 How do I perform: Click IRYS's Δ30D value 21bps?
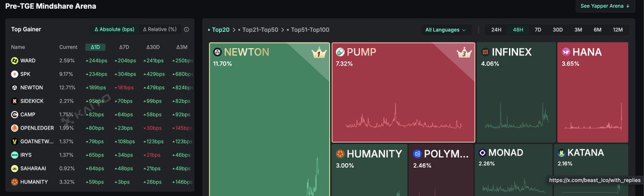click(x=153, y=155)
